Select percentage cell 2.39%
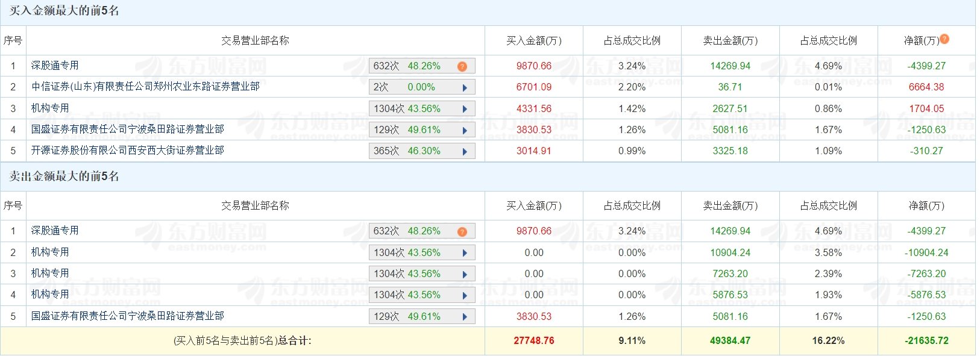 pos(829,274)
